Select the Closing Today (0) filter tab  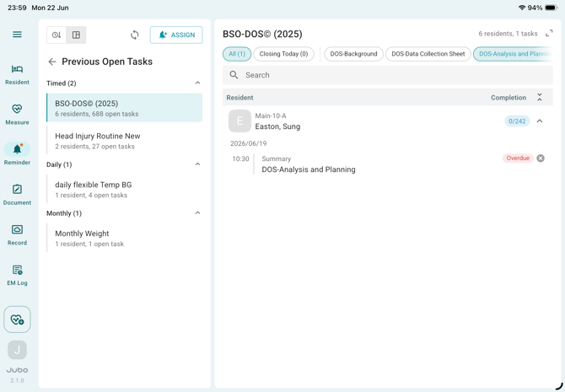pyautogui.click(x=283, y=54)
